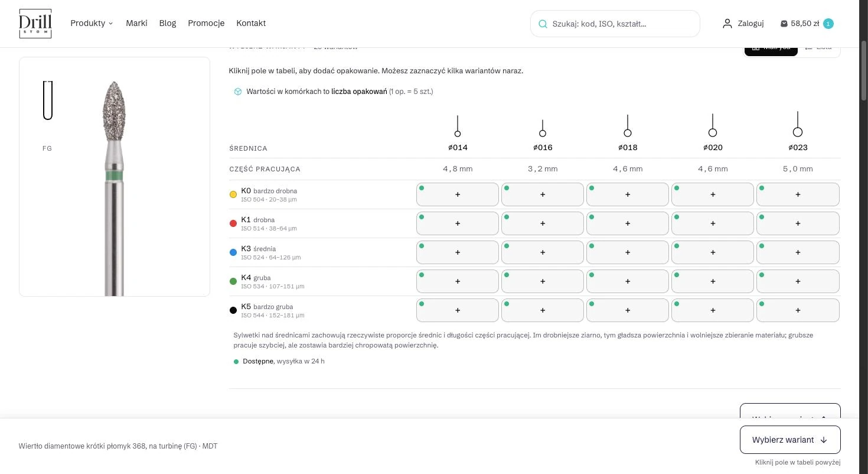868x474 pixels.
Task: Click the Wybierz wariant button
Action: 790,440
